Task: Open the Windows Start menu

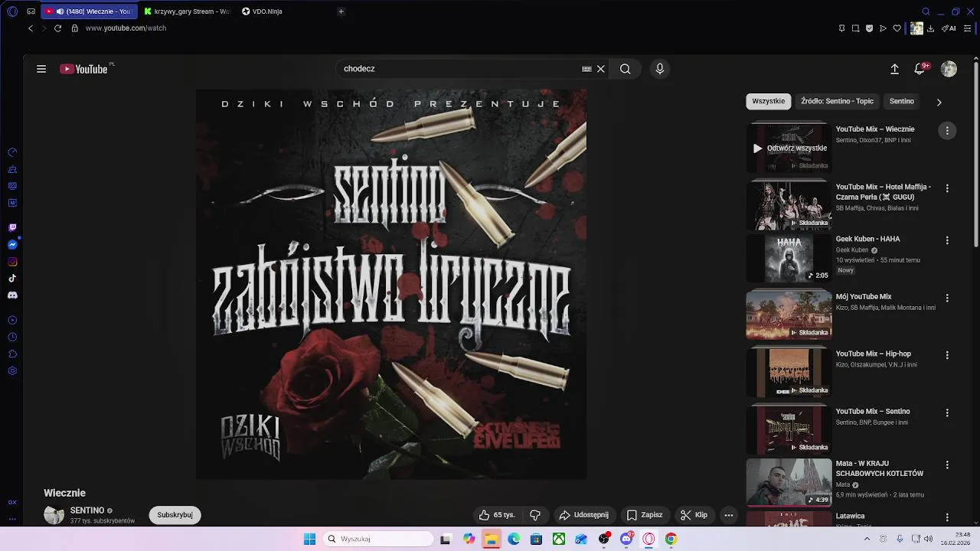Action: (309, 539)
